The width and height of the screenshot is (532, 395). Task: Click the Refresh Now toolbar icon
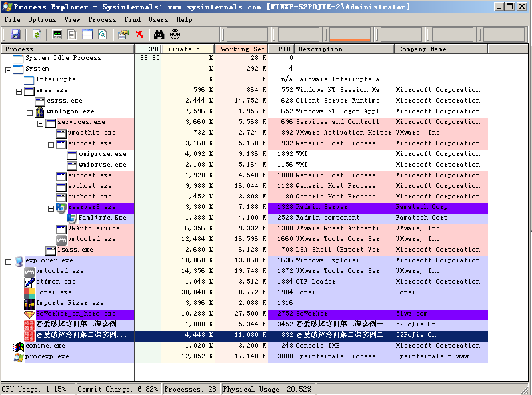[37, 35]
